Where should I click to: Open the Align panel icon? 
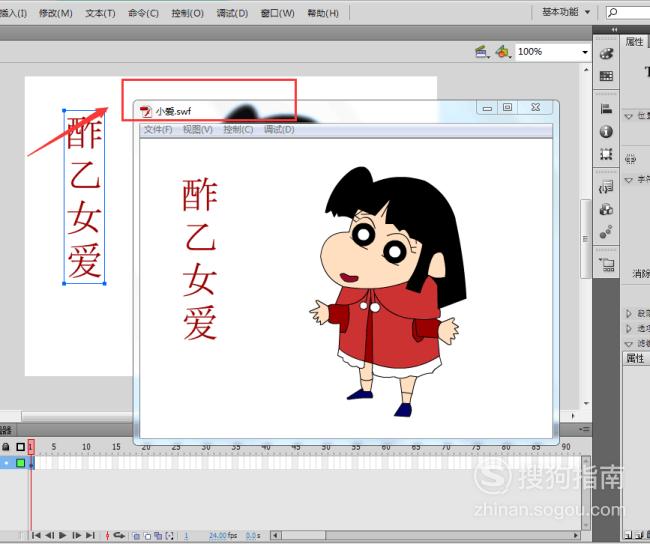606,109
